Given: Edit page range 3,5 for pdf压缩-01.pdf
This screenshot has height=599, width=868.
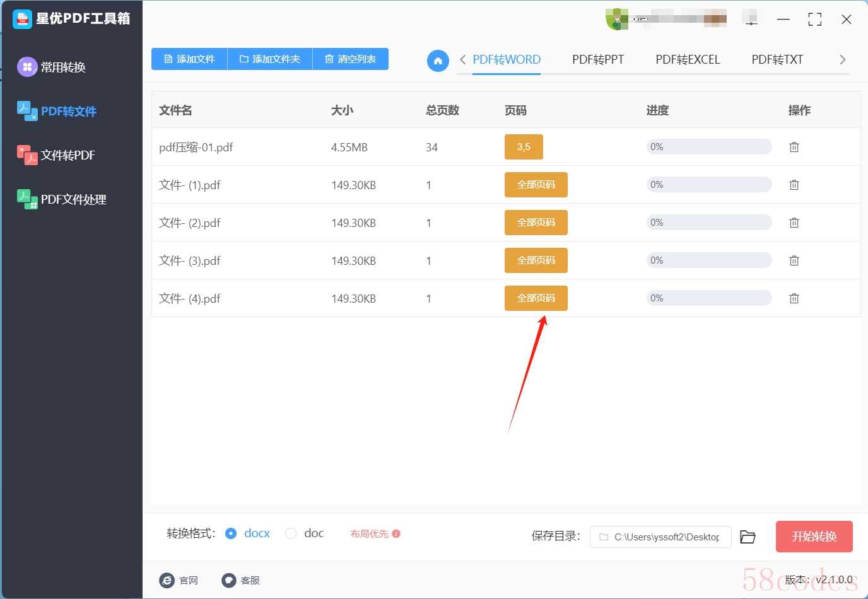Looking at the screenshot, I should (x=524, y=147).
